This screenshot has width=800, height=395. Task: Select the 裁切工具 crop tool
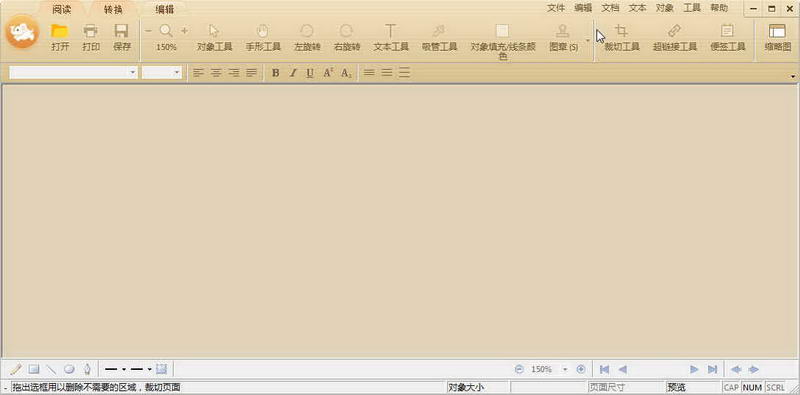click(621, 38)
